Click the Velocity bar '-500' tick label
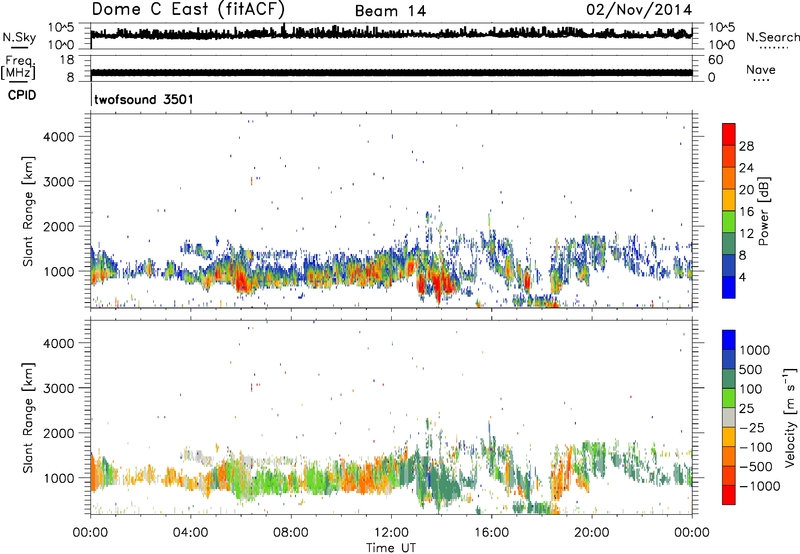This screenshot has height=554, width=800. [756, 467]
